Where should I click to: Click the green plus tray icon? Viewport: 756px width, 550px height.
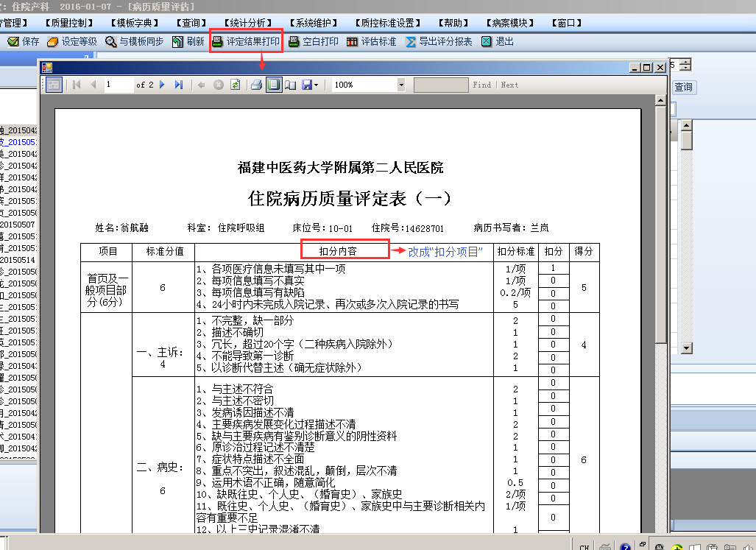pos(677,547)
